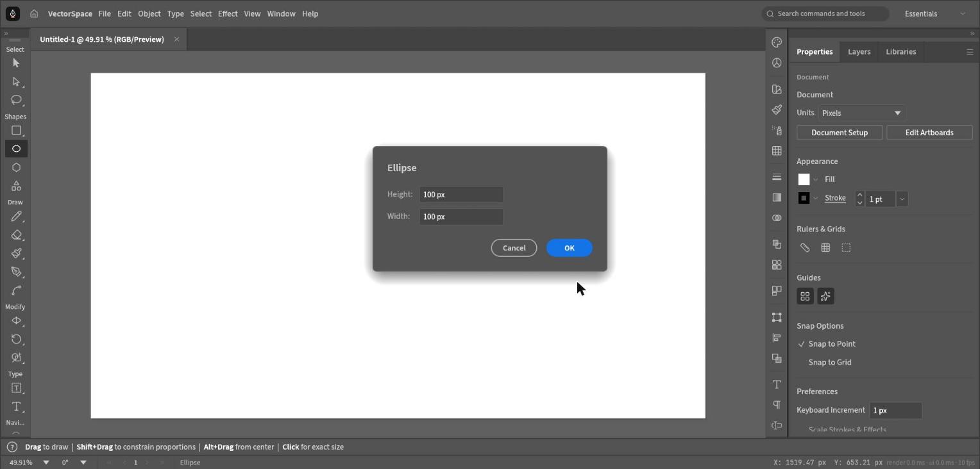
Task: Toggle the smart guides button
Action: tap(825, 296)
